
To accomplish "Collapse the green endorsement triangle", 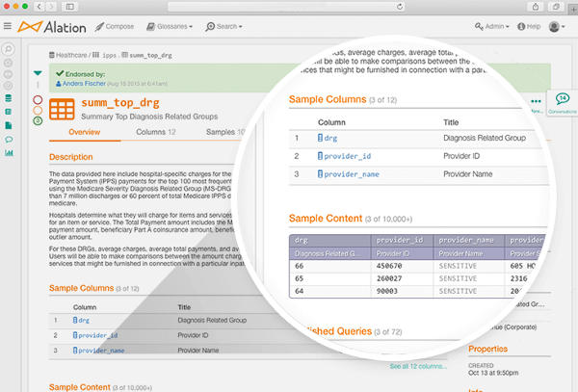I will pyautogui.click(x=38, y=73).
